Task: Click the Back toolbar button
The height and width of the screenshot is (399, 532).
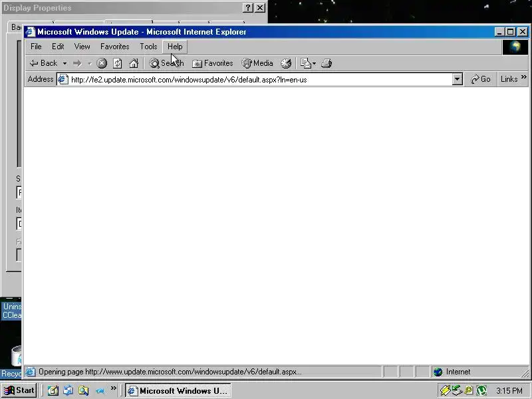Action: pyautogui.click(x=43, y=63)
